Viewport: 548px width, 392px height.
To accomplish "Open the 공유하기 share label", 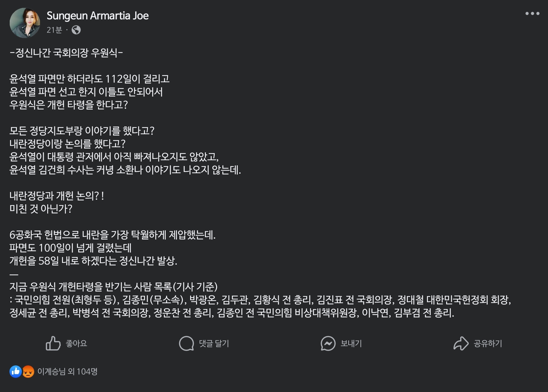I will [488, 343].
